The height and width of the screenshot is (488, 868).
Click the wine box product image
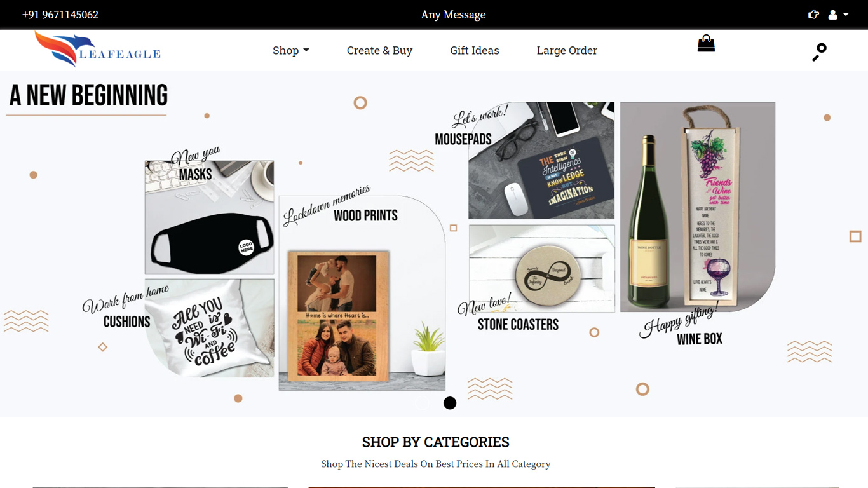tap(698, 207)
